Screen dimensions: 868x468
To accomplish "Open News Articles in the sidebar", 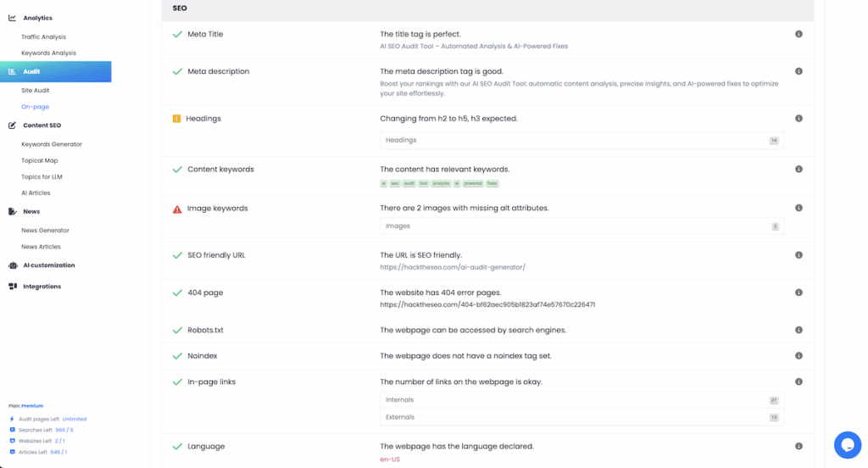I will pyautogui.click(x=41, y=247).
